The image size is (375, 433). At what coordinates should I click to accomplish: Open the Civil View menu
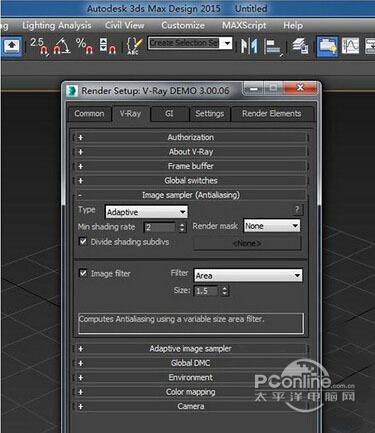[125, 25]
